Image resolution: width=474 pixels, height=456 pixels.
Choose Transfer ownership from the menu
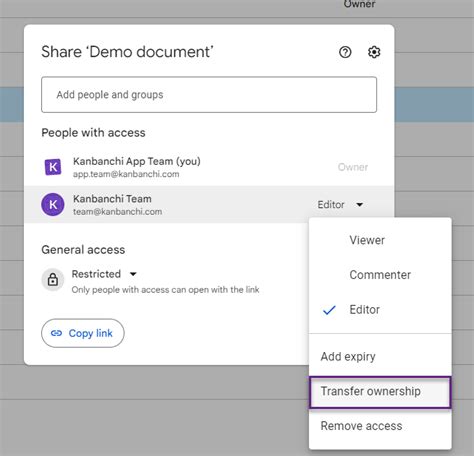[x=380, y=392]
